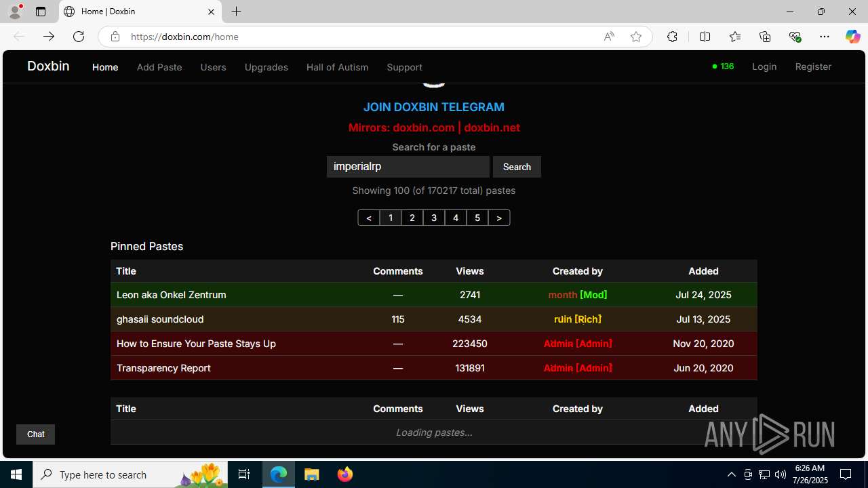
Task: Click the Comments header in Pinned Pastes table
Action: [x=398, y=271]
